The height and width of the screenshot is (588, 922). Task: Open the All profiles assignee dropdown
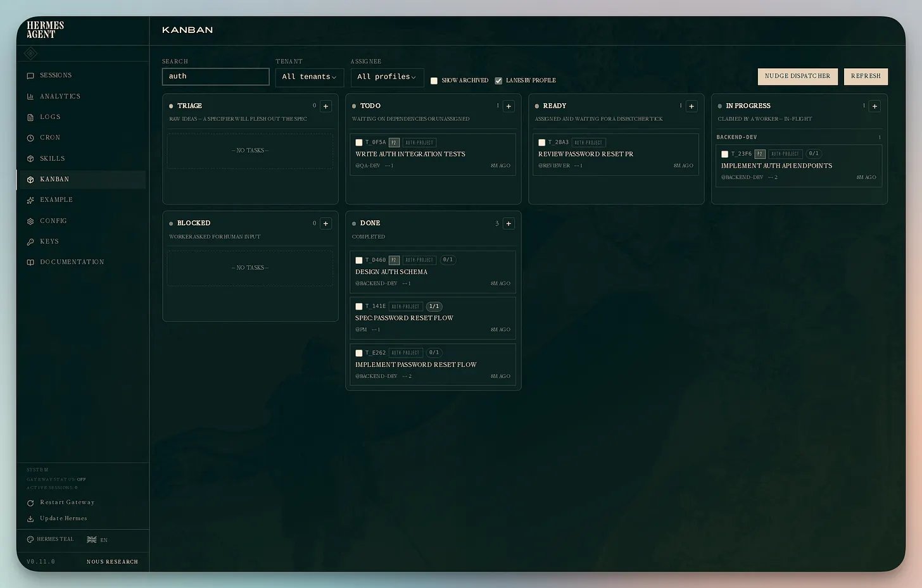pos(387,77)
